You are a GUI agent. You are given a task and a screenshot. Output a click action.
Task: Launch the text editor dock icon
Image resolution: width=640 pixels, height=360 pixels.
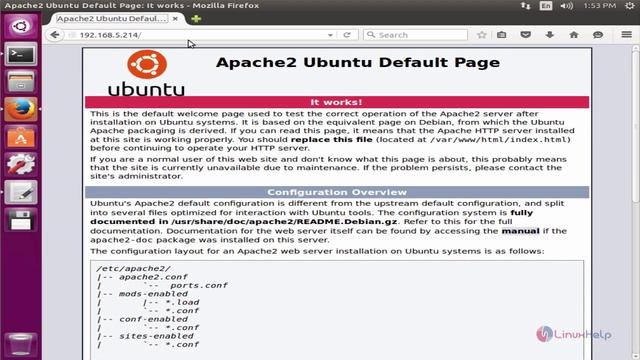point(20,192)
